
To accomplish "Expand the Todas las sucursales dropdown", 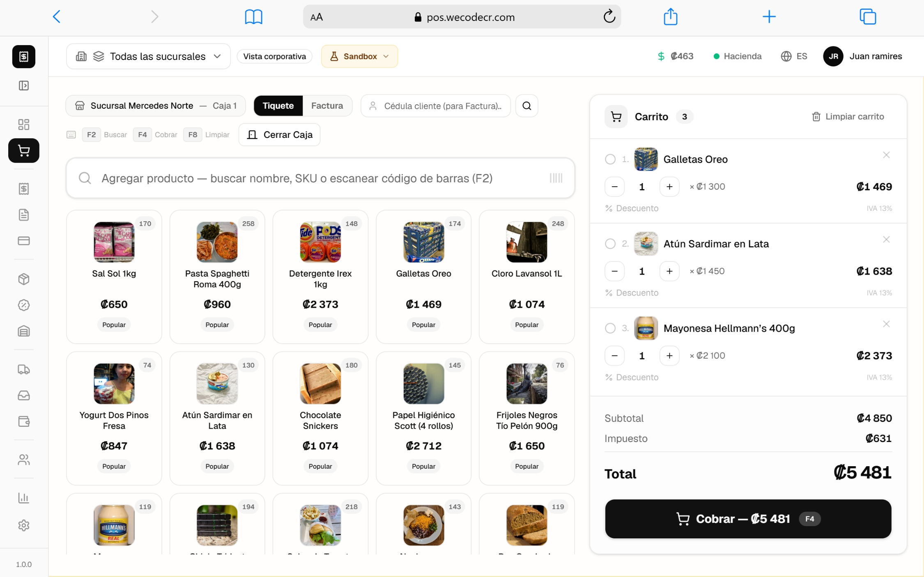I will click(x=148, y=56).
